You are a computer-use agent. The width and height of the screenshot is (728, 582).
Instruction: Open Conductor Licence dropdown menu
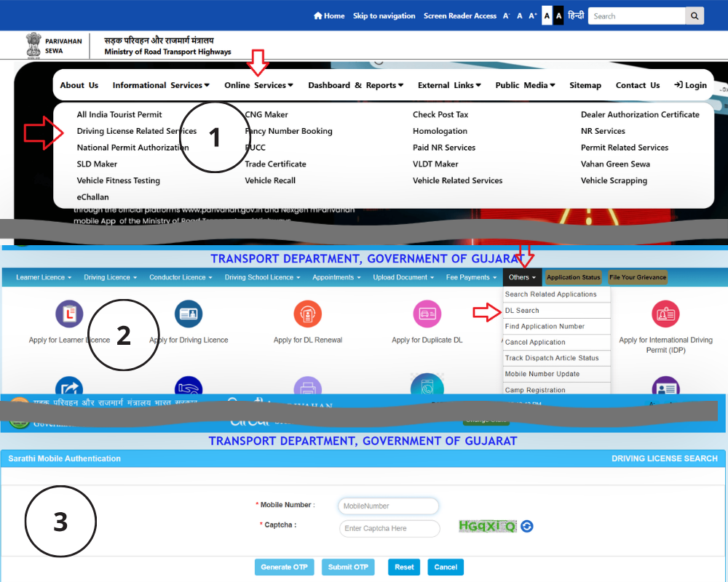[x=181, y=277]
